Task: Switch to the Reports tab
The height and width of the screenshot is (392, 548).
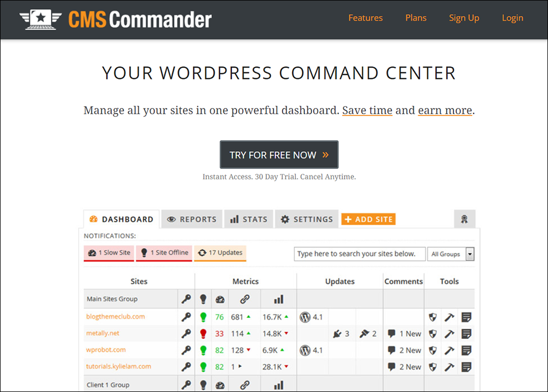Action: [x=191, y=219]
